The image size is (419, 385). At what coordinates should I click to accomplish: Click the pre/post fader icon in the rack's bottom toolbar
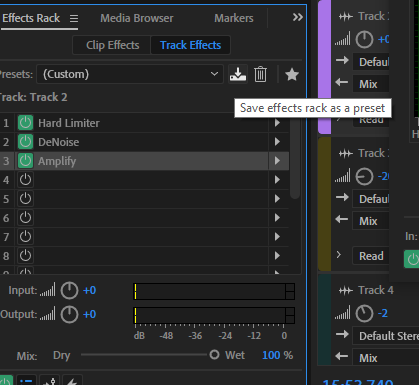pos(49,380)
